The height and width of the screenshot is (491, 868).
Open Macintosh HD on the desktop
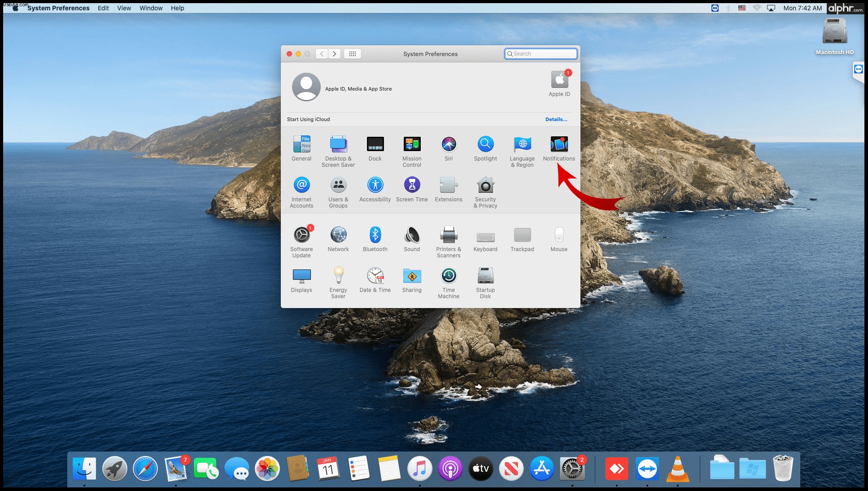tap(835, 36)
